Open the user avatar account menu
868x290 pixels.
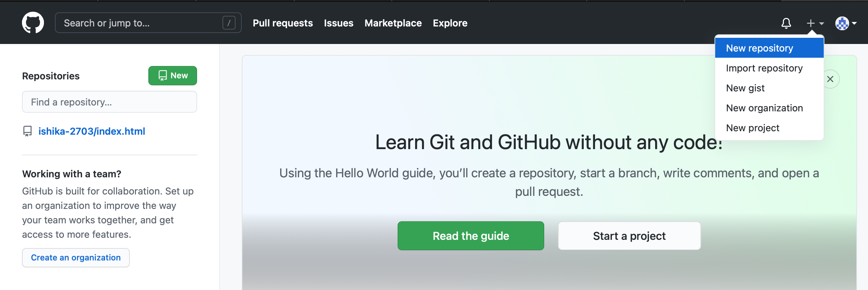[846, 23]
